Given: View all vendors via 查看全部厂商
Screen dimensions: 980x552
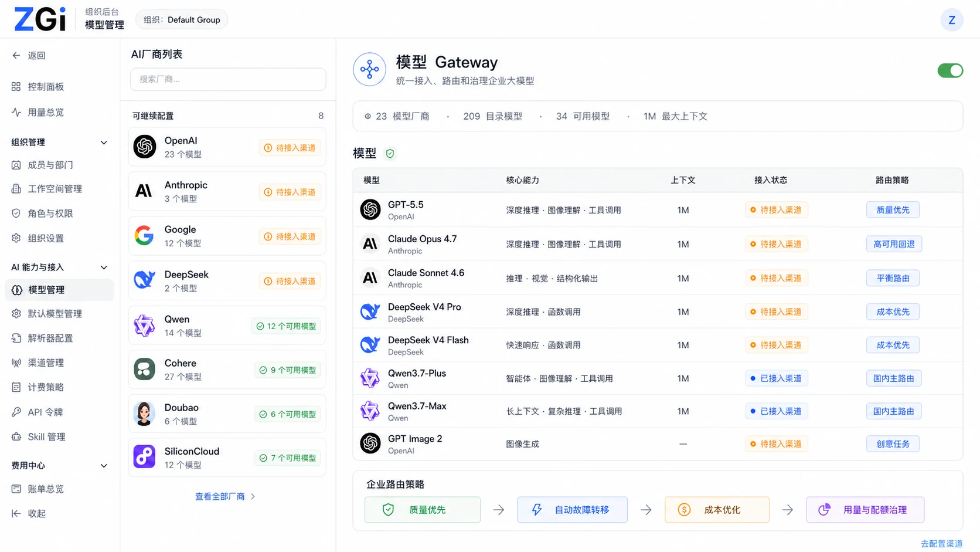Looking at the screenshot, I should pyautogui.click(x=226, y=496).
